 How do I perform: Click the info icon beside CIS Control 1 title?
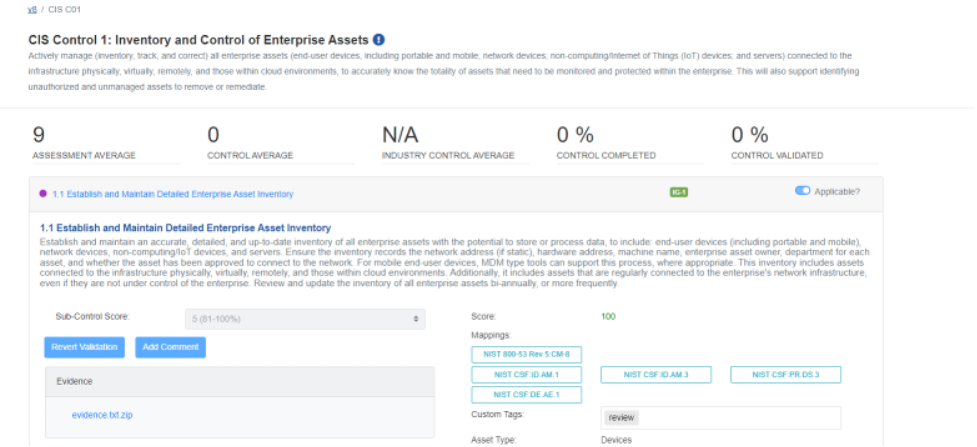pos(379,40)
